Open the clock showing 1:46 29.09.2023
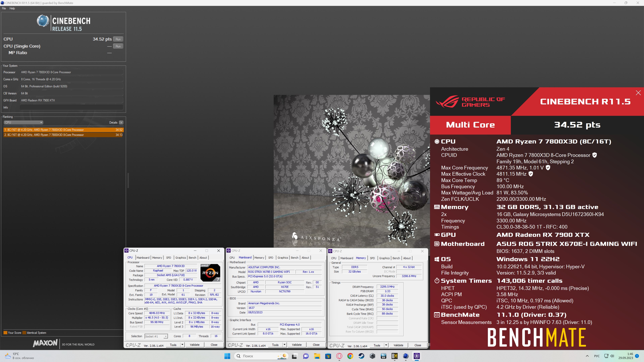Viewport: 644px width, 362px height. [626, 356]
